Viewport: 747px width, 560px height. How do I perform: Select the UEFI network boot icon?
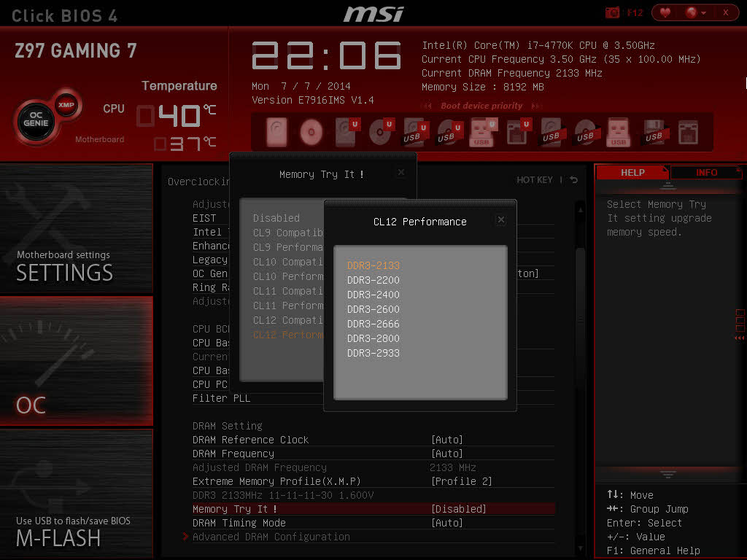click(x=518, y=132)
